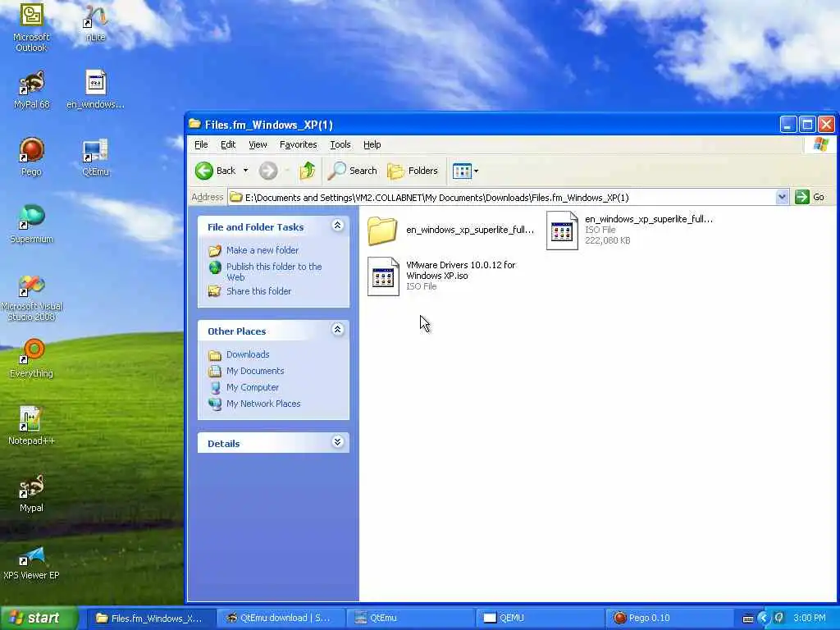This screenshot has height=630, width=840.
Task: Open the Search pane
Action: [353, 171]
